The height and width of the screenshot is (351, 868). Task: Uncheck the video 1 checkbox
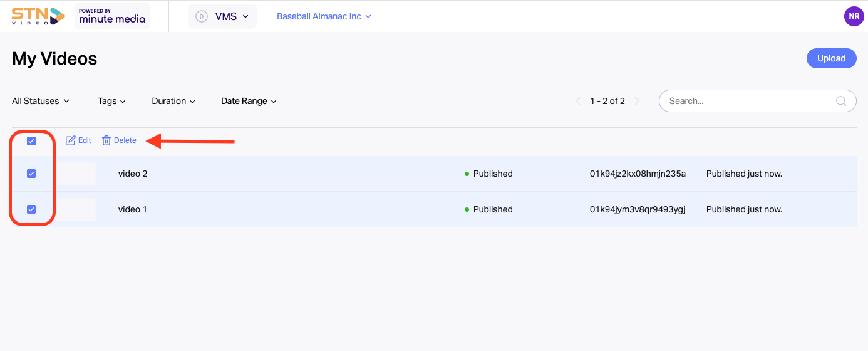click(x=31, y=209)
